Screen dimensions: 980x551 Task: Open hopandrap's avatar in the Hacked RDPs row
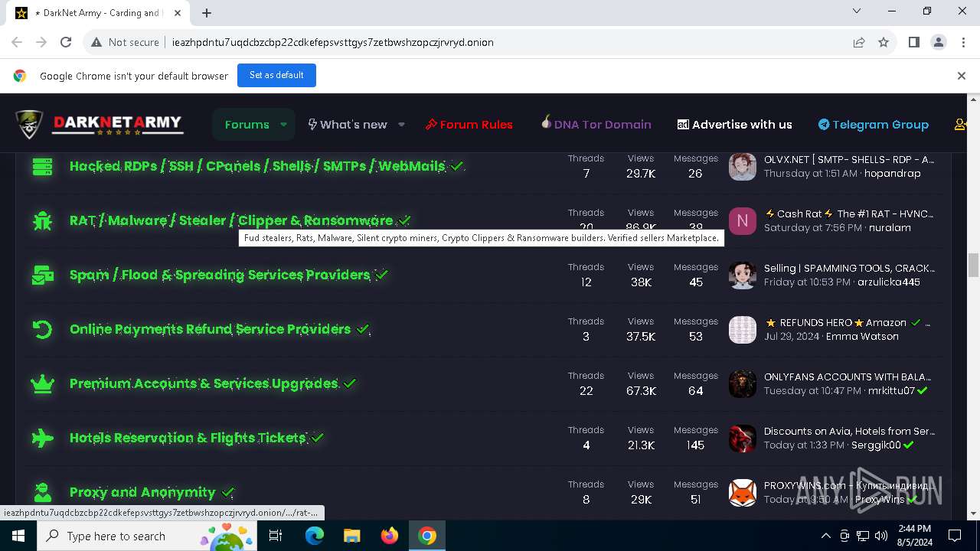[x=742, y=166]
